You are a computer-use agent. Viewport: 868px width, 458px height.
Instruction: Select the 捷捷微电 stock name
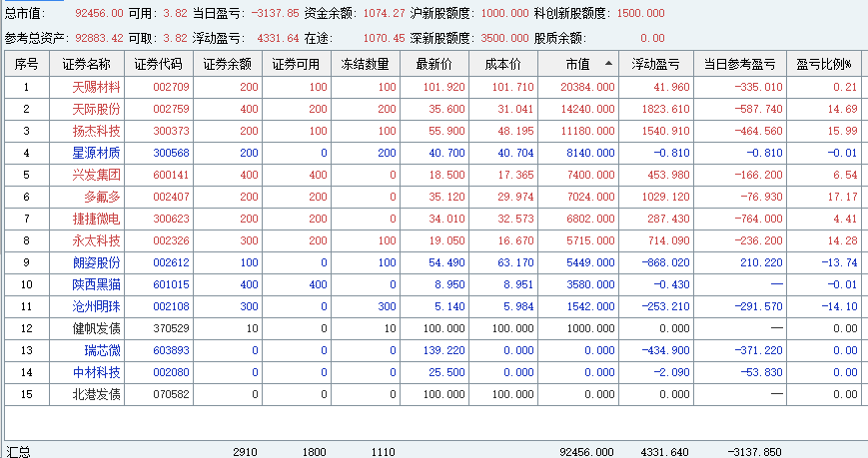(96, 219)
